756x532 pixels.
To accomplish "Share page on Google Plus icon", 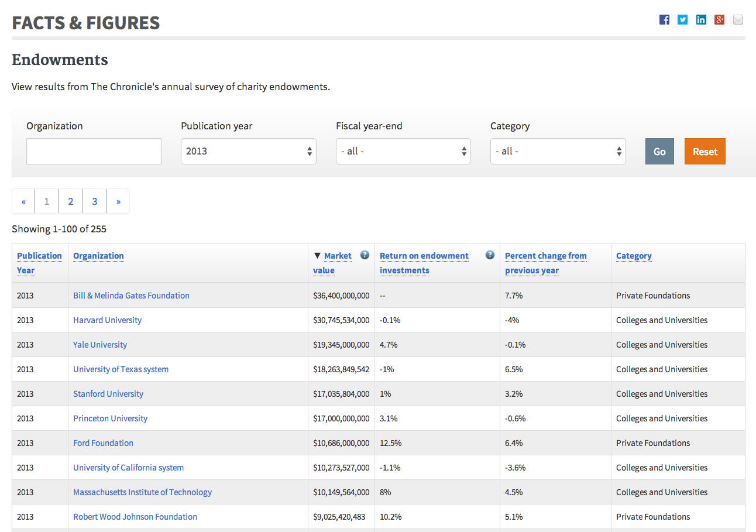I will point(720,20).
